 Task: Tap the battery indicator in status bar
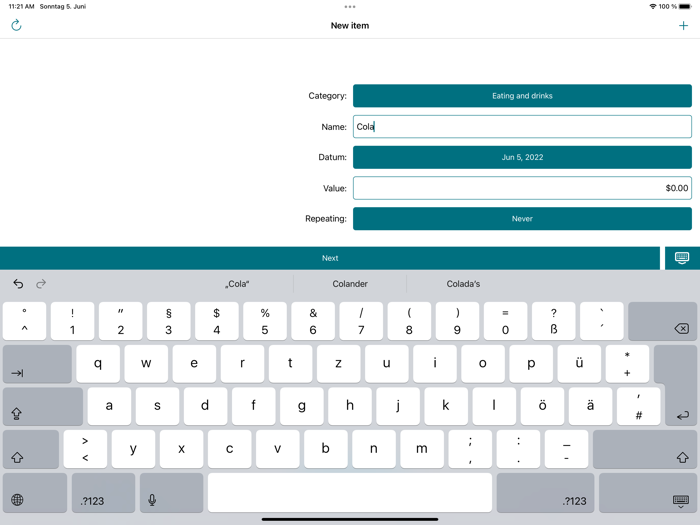point(685,7)
